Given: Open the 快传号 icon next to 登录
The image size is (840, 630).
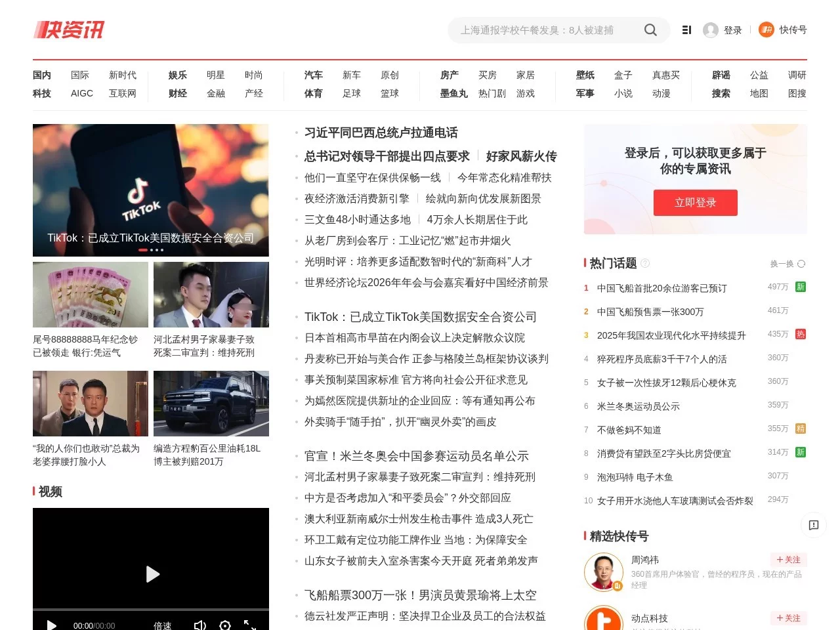Looking at the screenshot, I should coord(766,30).
